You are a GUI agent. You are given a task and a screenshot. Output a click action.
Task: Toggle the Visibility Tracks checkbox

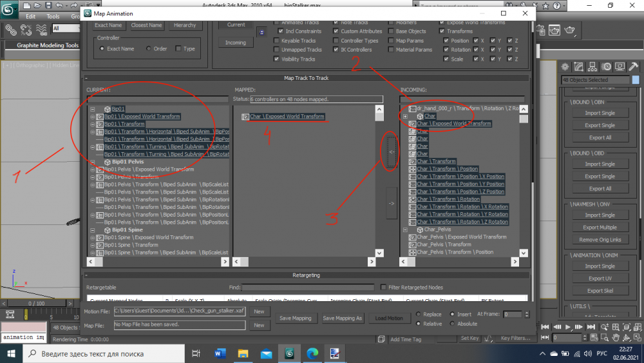(x=276, y=59)
